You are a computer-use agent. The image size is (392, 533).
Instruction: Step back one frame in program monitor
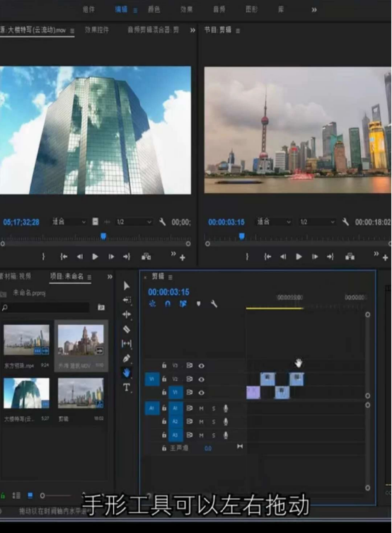pos(283,257)
